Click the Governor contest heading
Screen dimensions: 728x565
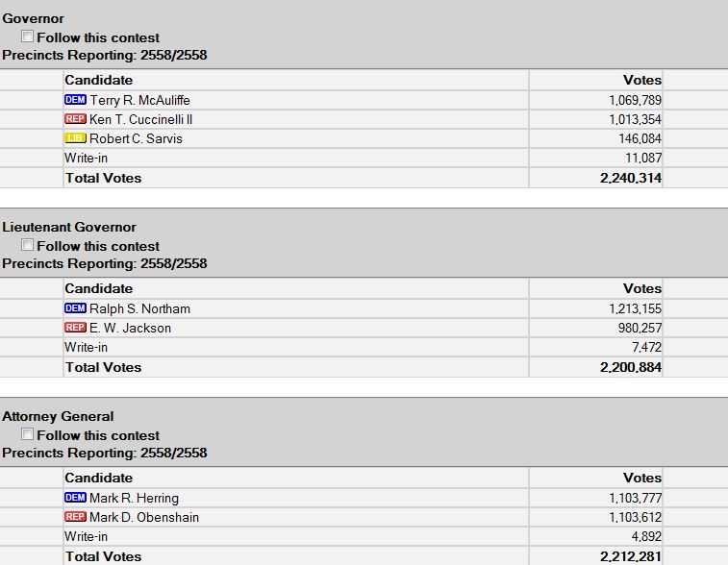point(34,18)
